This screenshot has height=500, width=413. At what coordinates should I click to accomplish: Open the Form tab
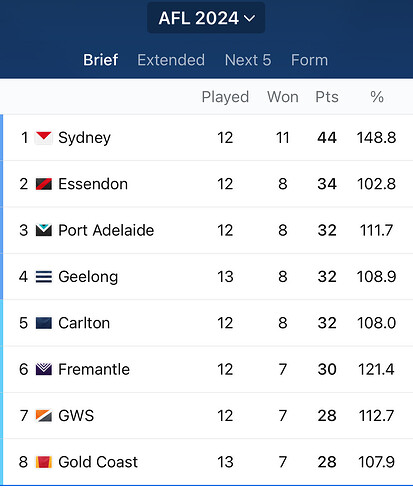[309, 60]
